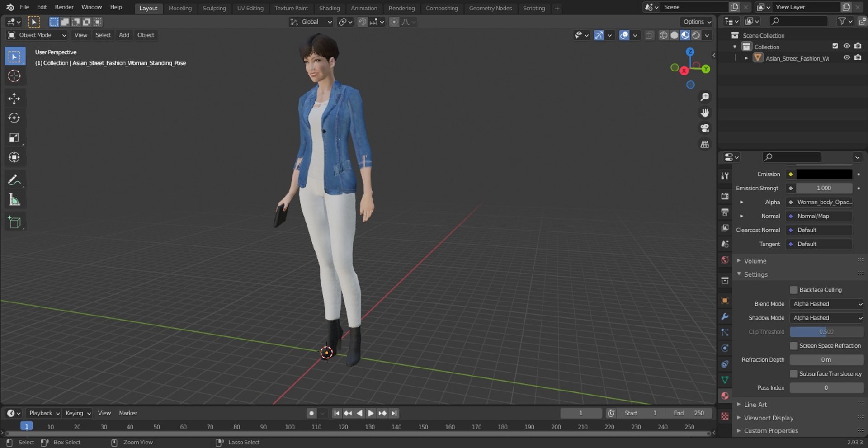Image resolution: width=868 pixels, height=448 pixels.
Task: Collapse the Settings panel
Action: (755, 274)
